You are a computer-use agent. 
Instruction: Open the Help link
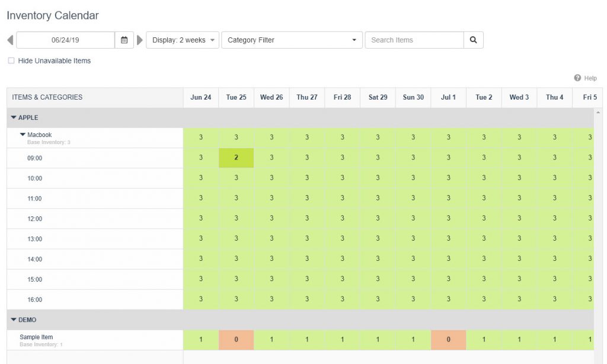click(590, 78)
